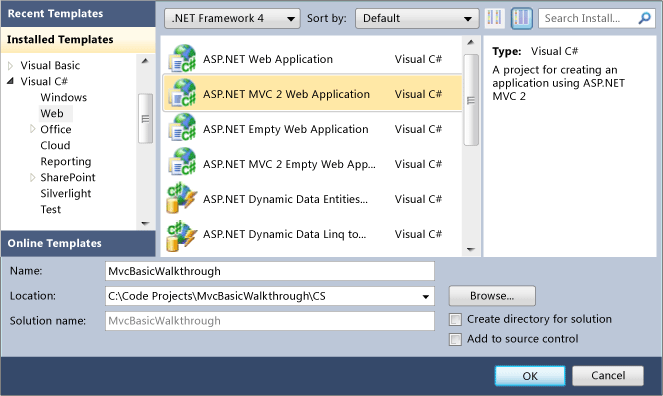The width and height of the screenshot is (663, 396).
Task: Click the template list scroll down arrow
Action: click(x=471, y=249)
